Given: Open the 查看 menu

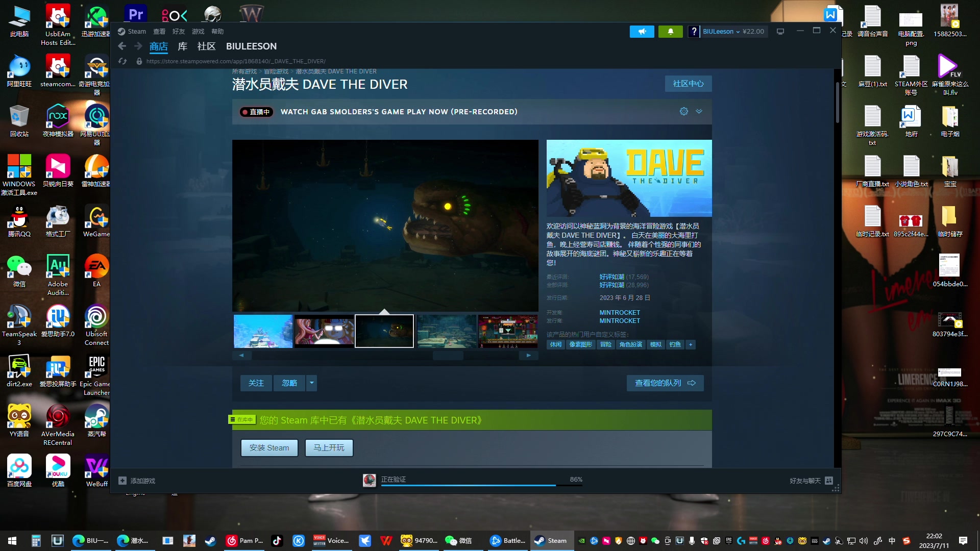Looking at the screenshot, I should click(x=159, y=32).
